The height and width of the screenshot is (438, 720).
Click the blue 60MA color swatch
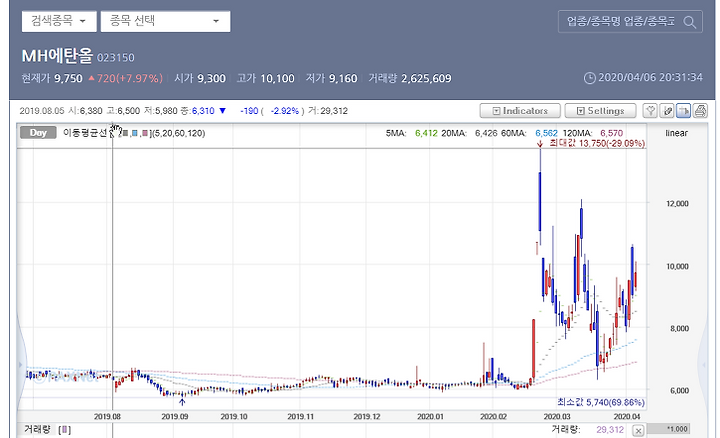tap(135, 133)
